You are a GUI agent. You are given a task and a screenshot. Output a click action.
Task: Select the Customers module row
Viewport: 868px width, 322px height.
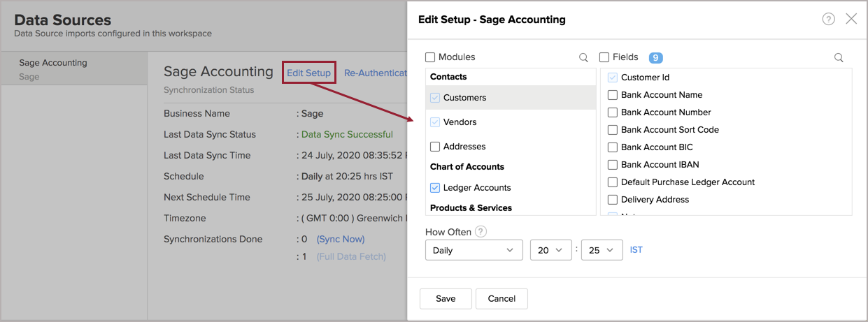[511, 98]
